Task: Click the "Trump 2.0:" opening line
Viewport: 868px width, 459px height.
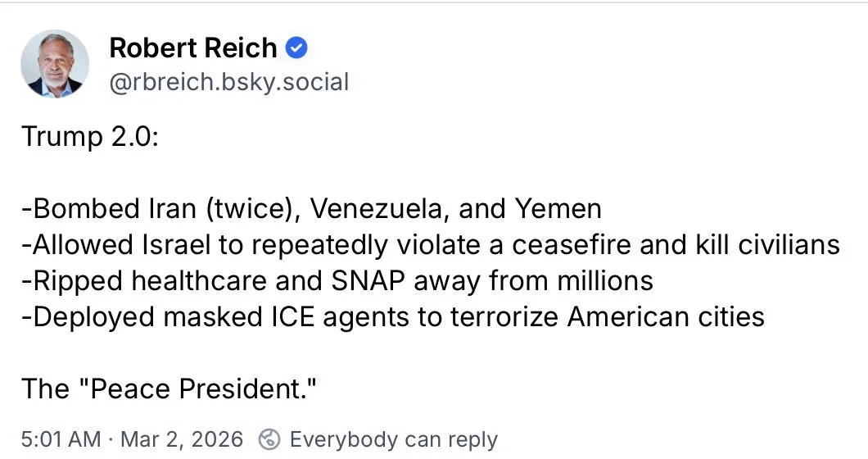Action: click(90, 136)
